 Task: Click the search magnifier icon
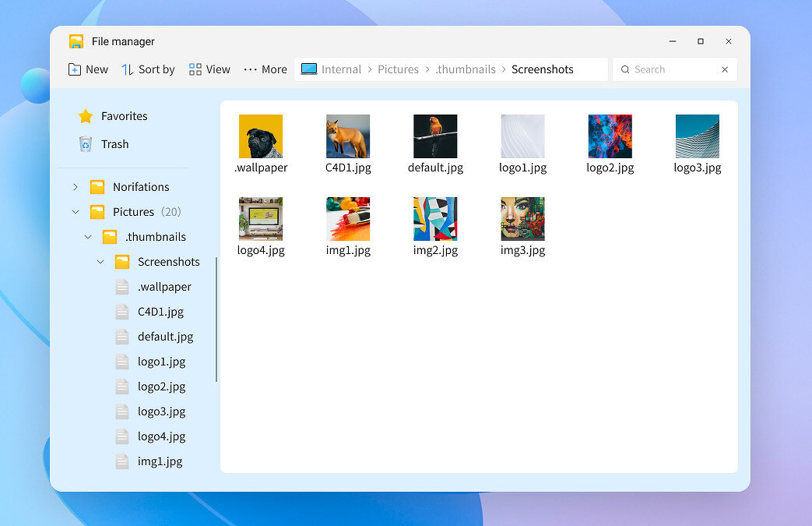pyautogui.click(x=626, y=69)
